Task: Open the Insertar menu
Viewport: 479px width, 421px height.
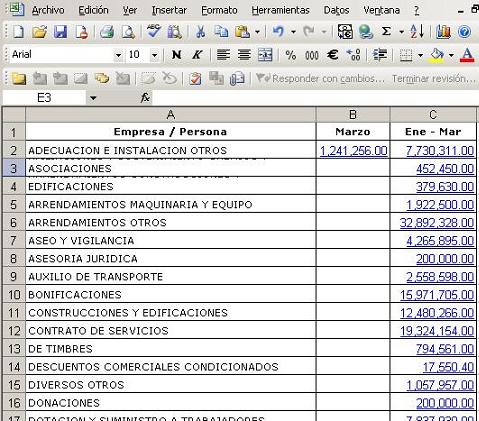Action: click(x=169, y=11)
